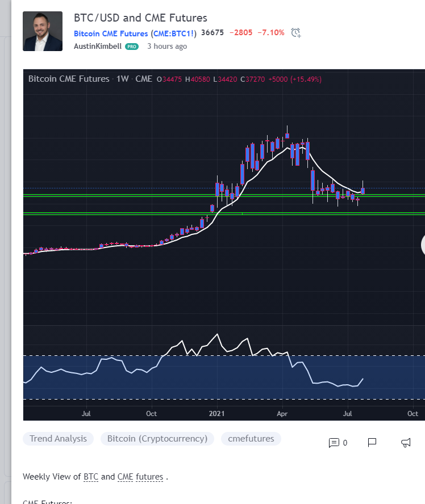Click the PRO badge next to AustinKimbell
The image size is (425, 504).
pos(132,47)
